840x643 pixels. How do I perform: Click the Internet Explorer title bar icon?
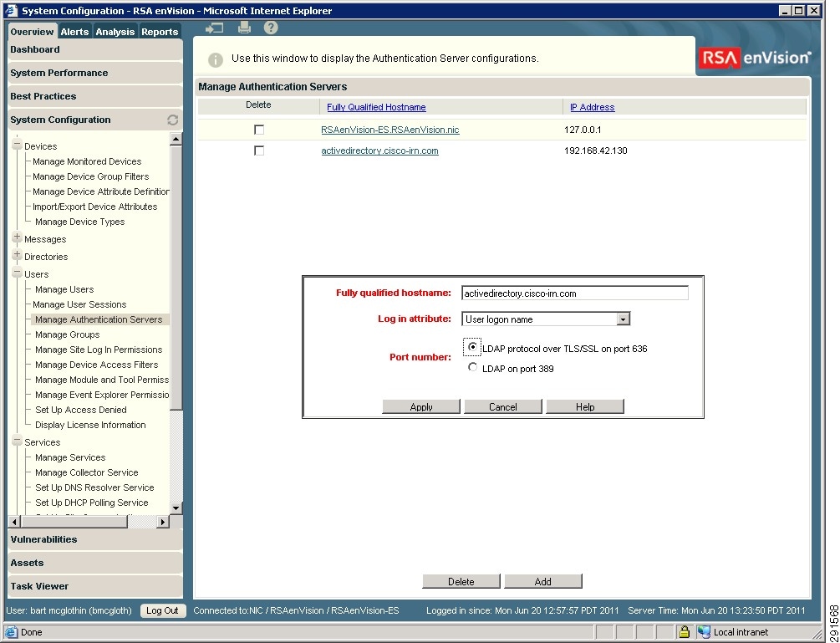[x=11, y=11]
